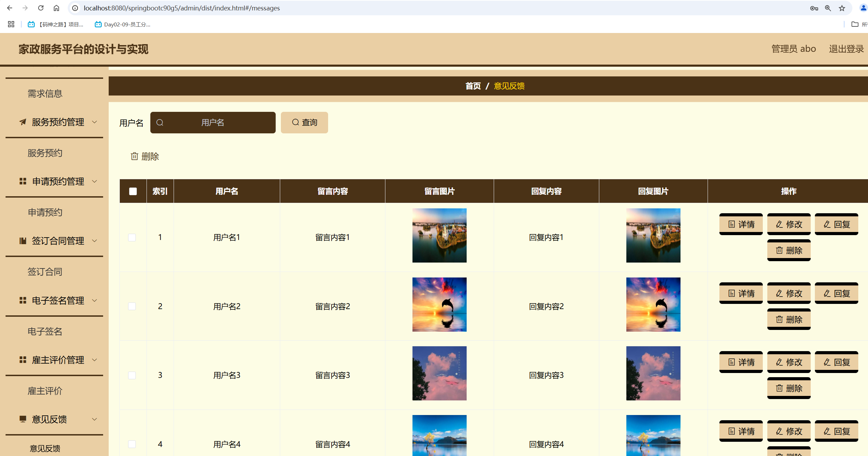Click the grid icon beside 雇主评价管理

pos(23,360)
